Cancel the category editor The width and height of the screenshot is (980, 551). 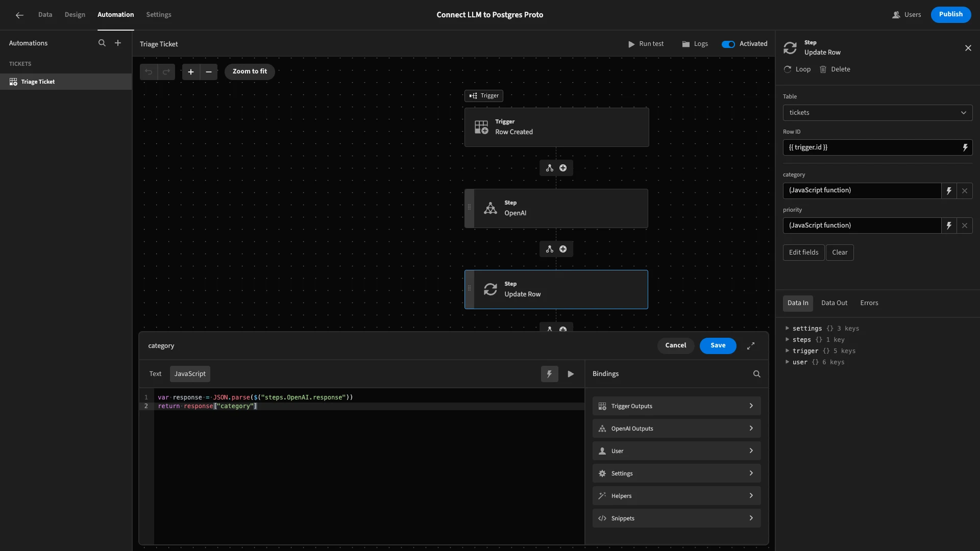(675, 345)
